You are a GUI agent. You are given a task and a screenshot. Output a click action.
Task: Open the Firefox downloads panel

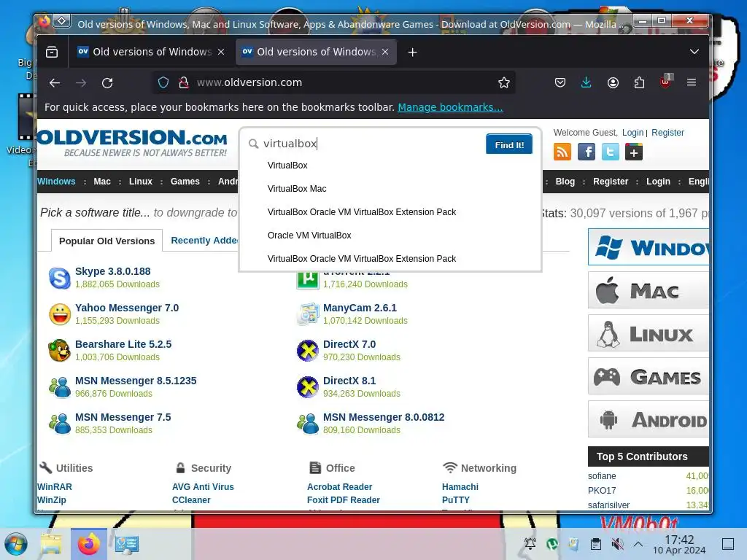pos(586,82)
